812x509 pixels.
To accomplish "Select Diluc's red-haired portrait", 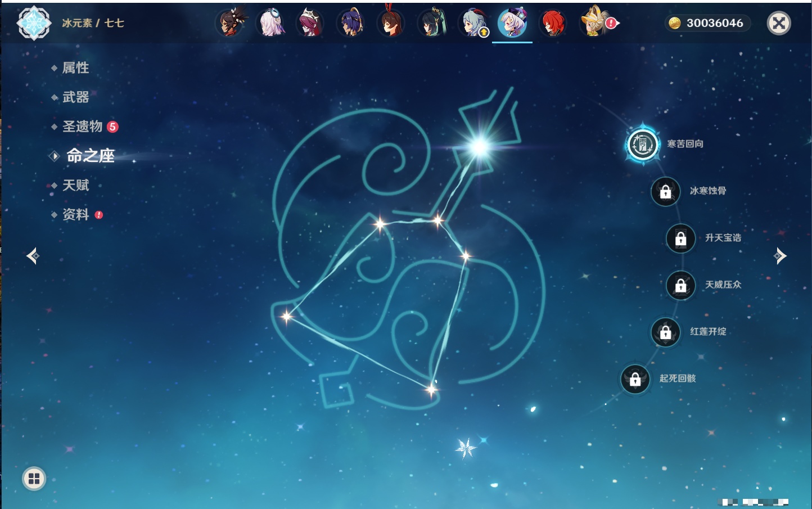I will (553, 23).
